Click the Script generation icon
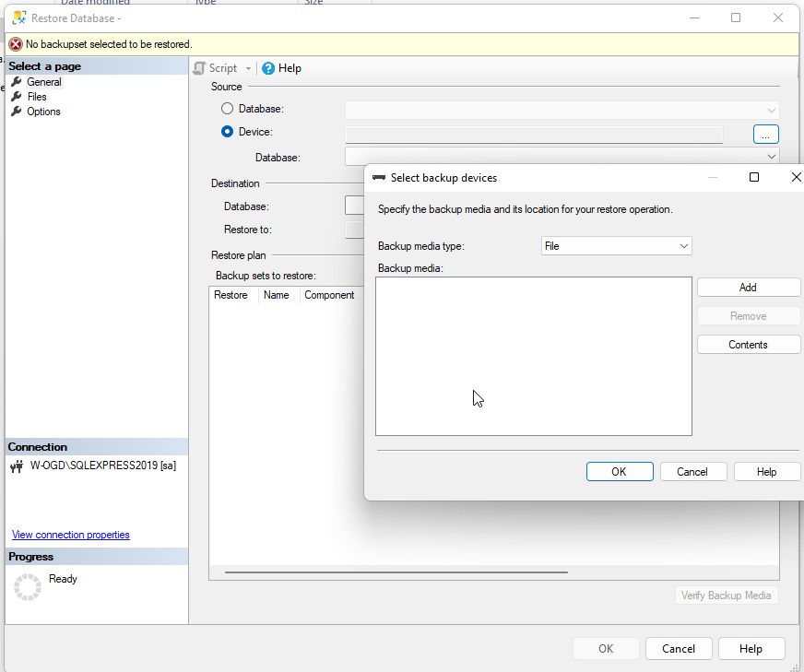Image resolution: width=804 pixels, height=672 pixels. tap(199, 67)
